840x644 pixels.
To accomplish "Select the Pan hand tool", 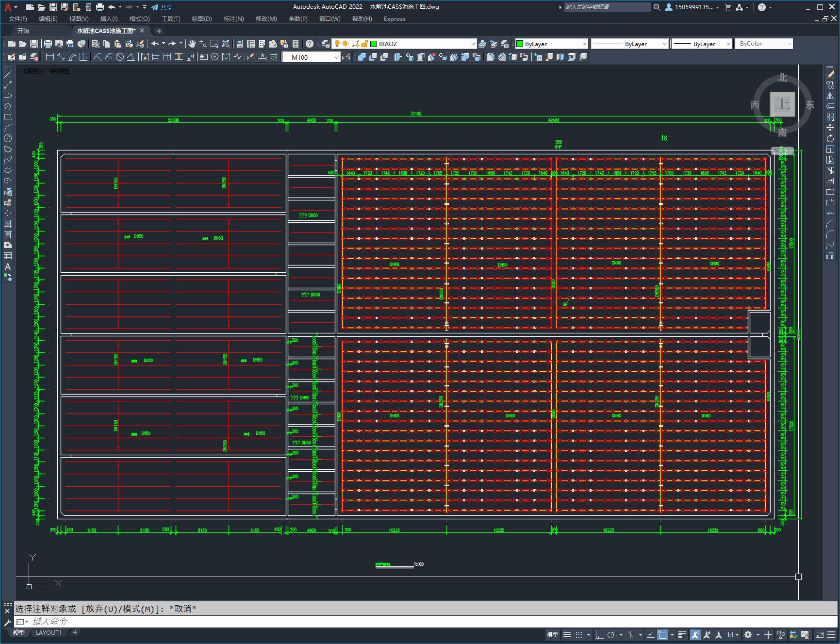I will tap(192, 44).
